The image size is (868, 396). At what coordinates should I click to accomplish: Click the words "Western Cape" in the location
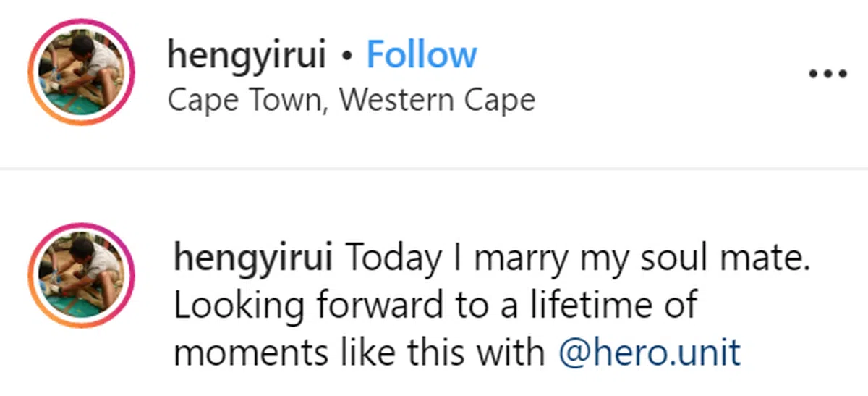[437, 100]
